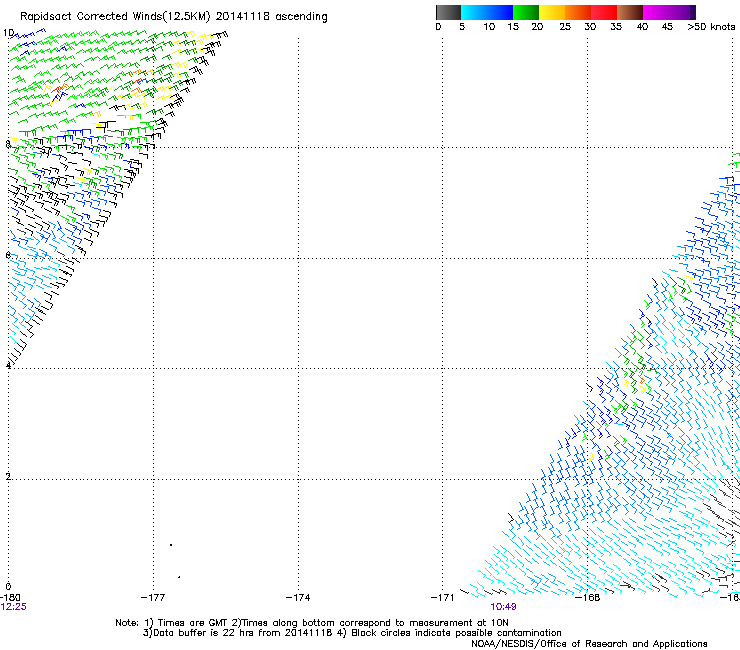
Task: Click the '15' legend scale label
Action: [513, 27]
